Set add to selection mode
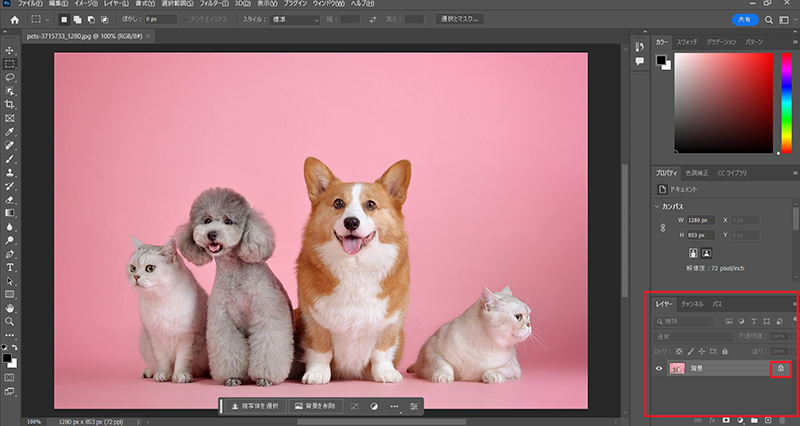The image size is (800, 426). pyautogui.click(x=77, y=20)
